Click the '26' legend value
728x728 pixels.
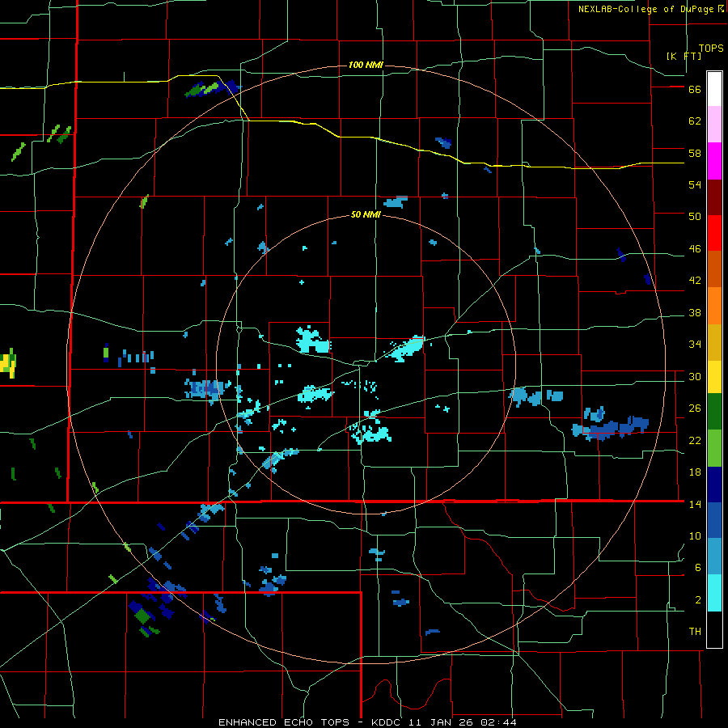click(x=695, y=408)
